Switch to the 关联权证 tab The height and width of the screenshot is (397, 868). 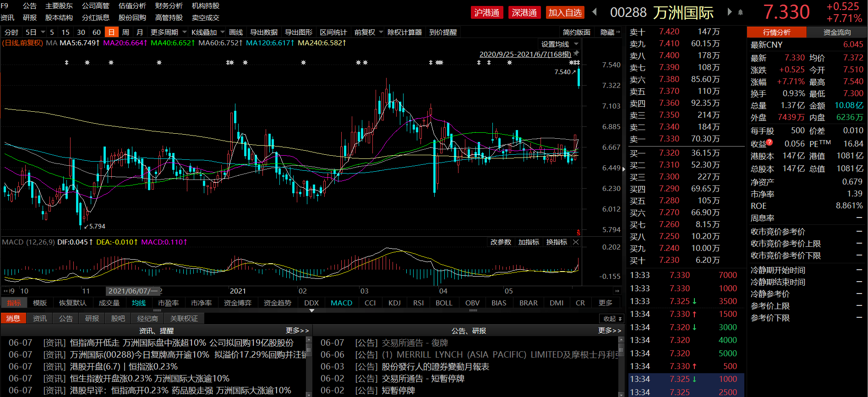184,318
